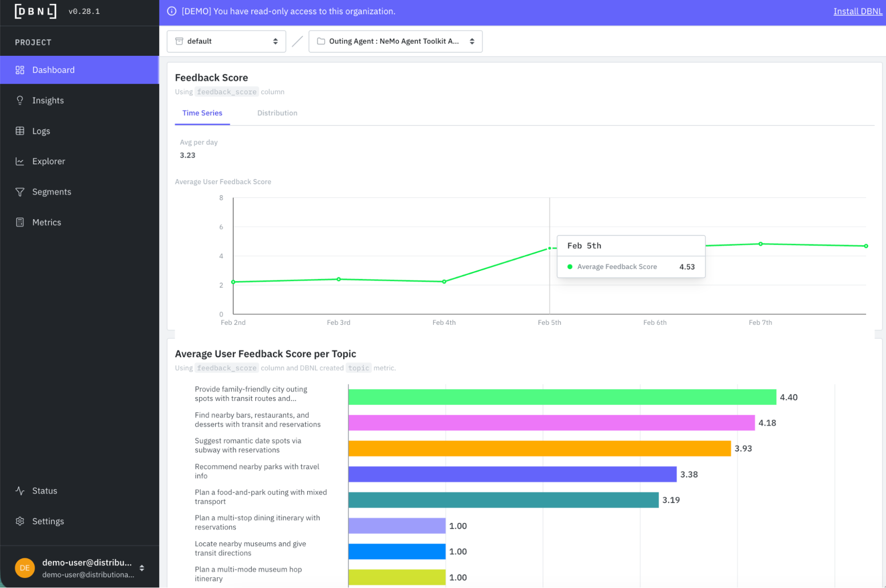Image resolution: width=886 pixels, height=588 pixels.
Task: Click the Feb 7th data point on chart
Action: click(x=760, y=244)
